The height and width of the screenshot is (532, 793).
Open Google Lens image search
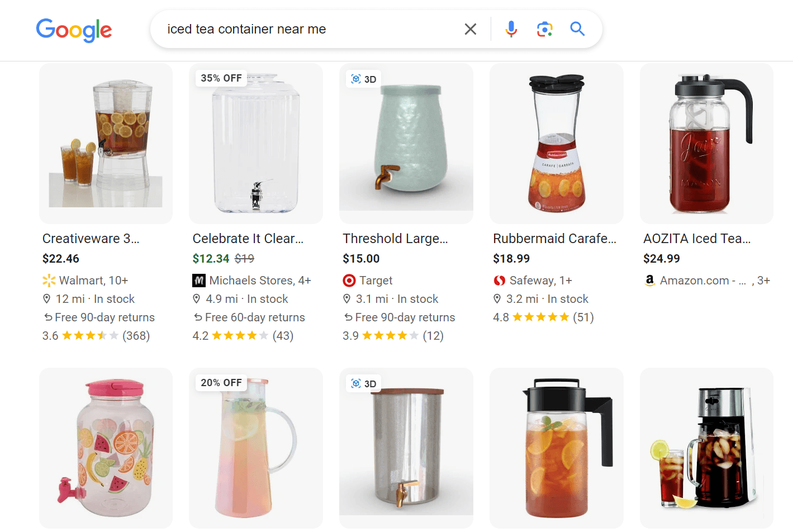(544, 28)
